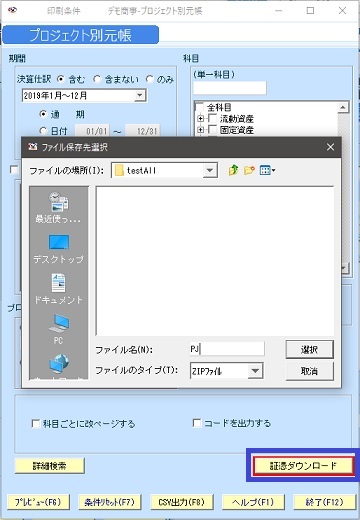
Task: Go up one folder level icon
Action: click(x=233, y=170)
